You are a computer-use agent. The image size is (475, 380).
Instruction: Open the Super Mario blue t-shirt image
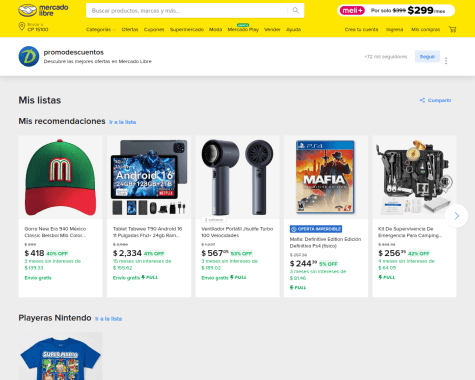click(60, 356)
